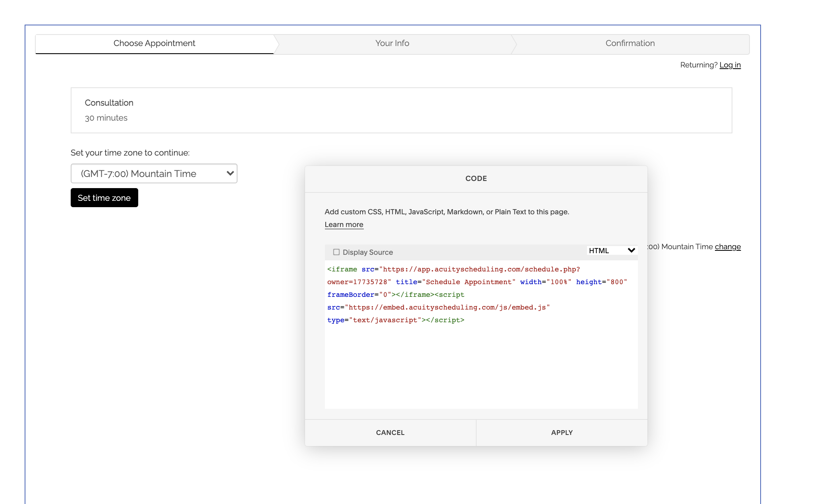This screenshot has height=504, width=819.
Task: Go to the Confirmation step tab
Action: pos(630,44)
